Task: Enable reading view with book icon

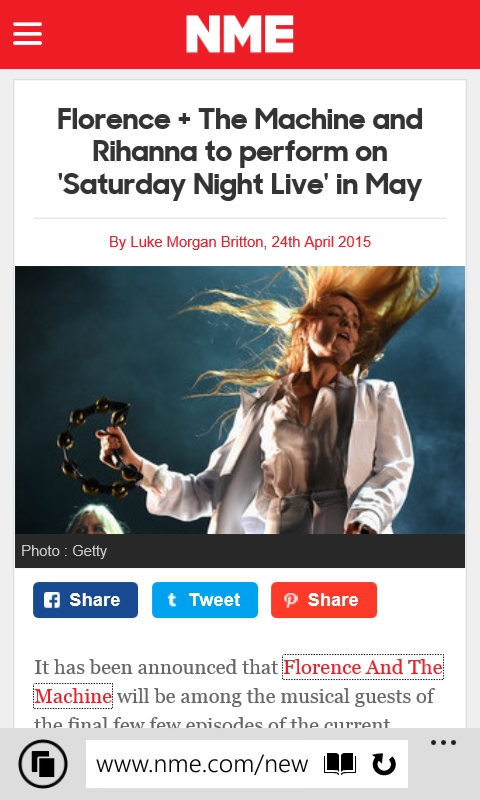Action: (340, 764)
